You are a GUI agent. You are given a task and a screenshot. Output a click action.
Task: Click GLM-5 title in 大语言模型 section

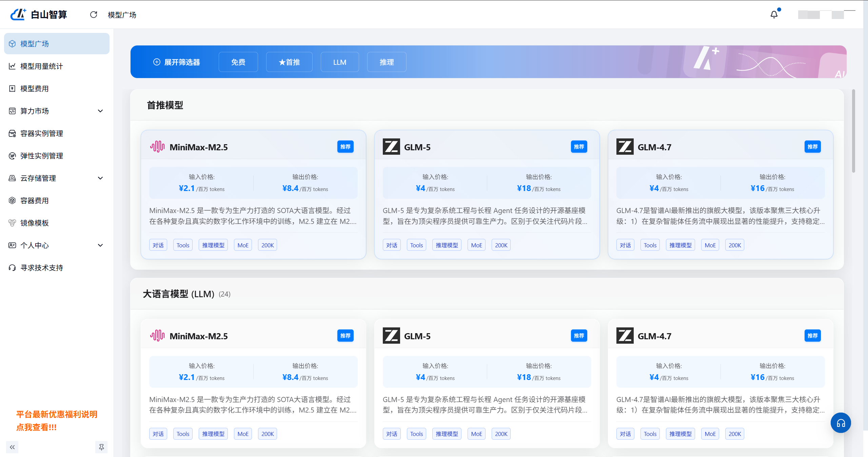pyautogui.click(x=417, y=336)
